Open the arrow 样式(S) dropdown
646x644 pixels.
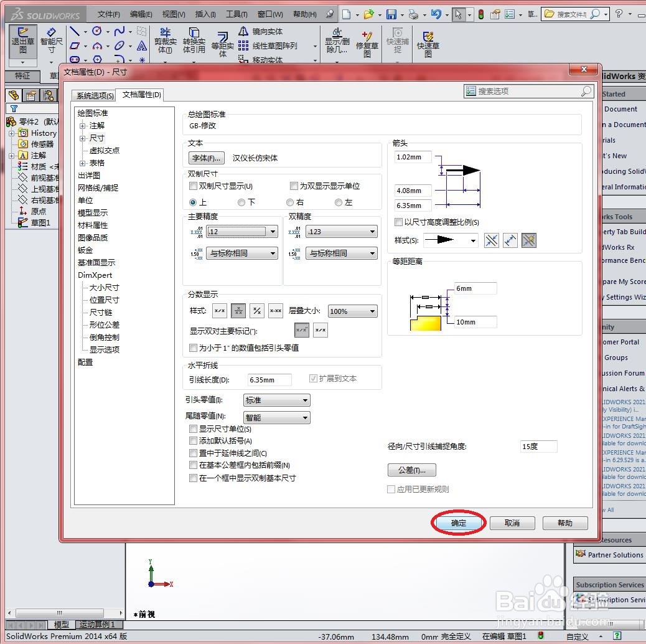click(x=451, y=240)
